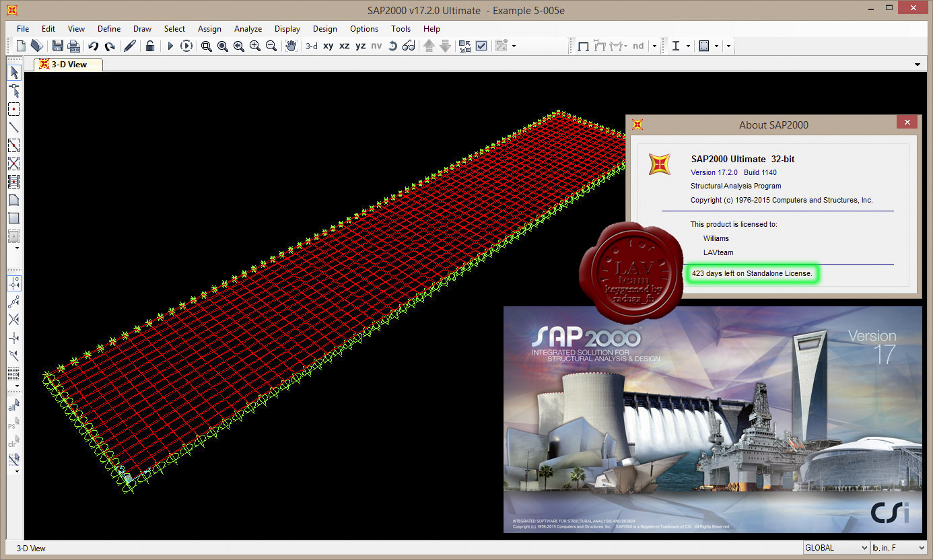Print graphics using the printer icon
Image resolution: width=933 pixels, height=560 pixels.
tap(74, 46)
